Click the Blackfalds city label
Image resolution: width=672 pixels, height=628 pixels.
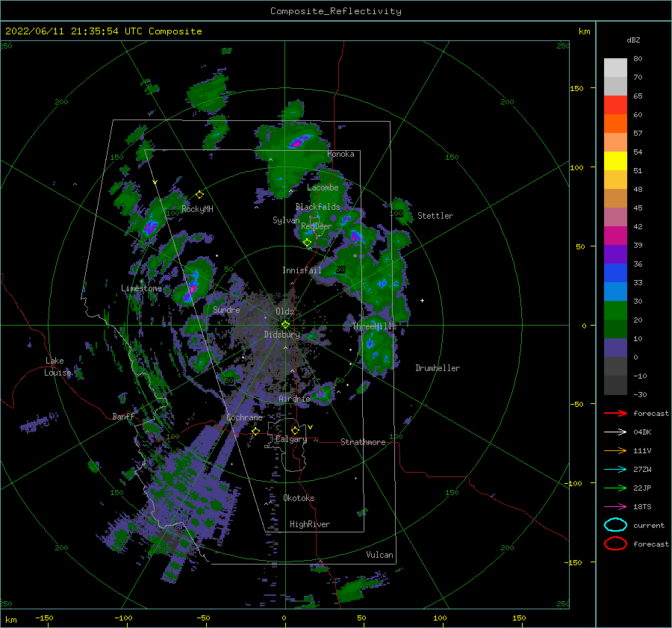[317, 207]
